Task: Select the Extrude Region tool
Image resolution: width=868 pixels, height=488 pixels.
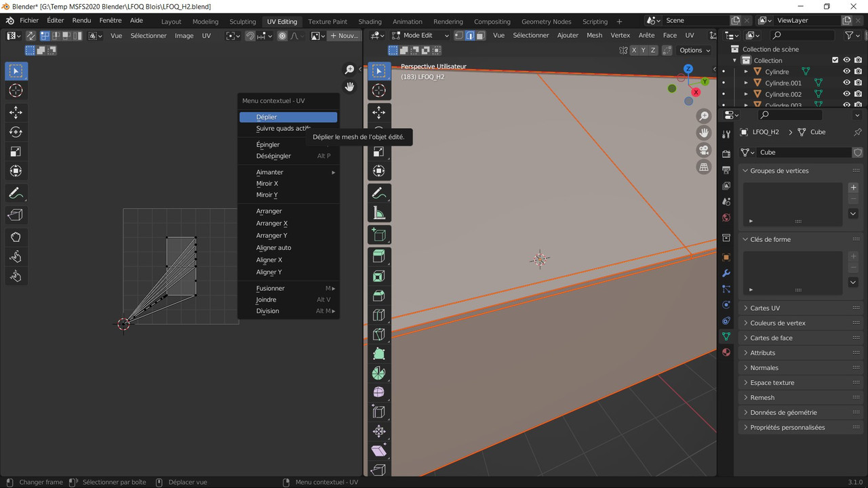Action: (379, 256)
